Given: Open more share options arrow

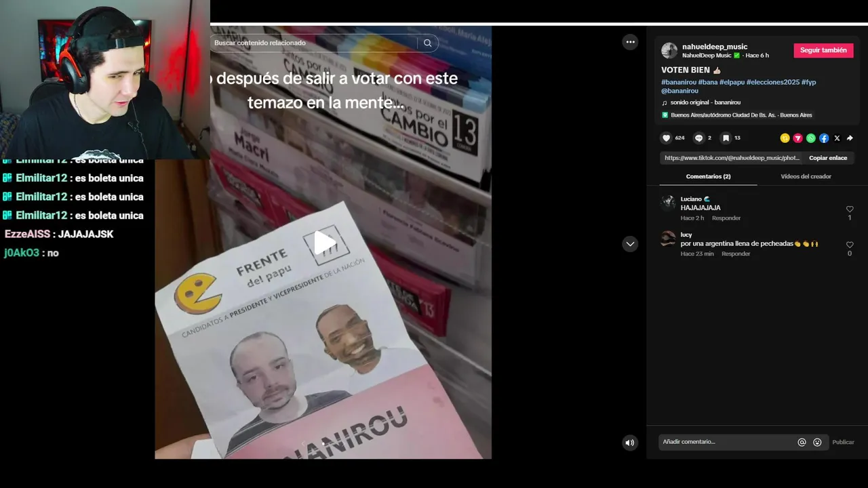Looking at the screenshot, I should (850, 138).
